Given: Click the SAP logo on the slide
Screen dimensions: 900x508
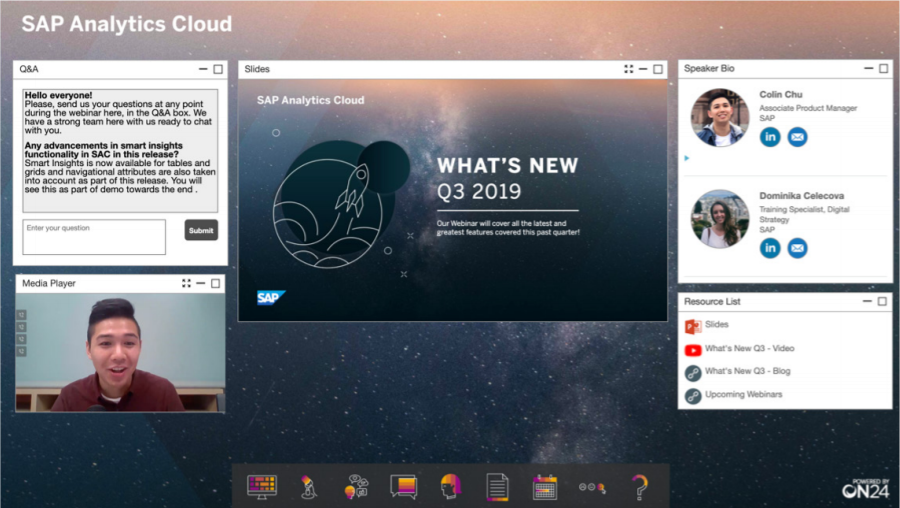Looking at the screenshot, I should [271, 298].
